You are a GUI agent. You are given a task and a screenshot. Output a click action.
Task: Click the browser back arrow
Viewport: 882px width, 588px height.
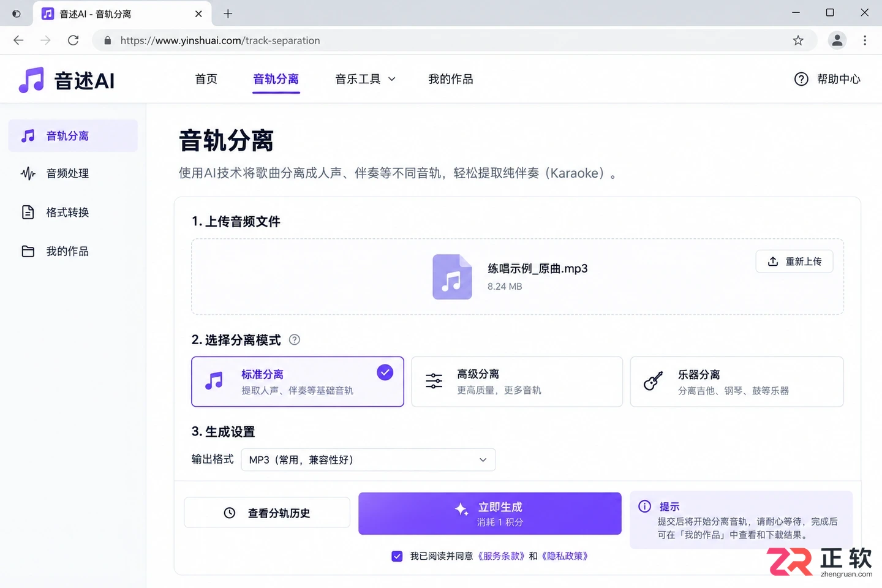pos(18,40)
